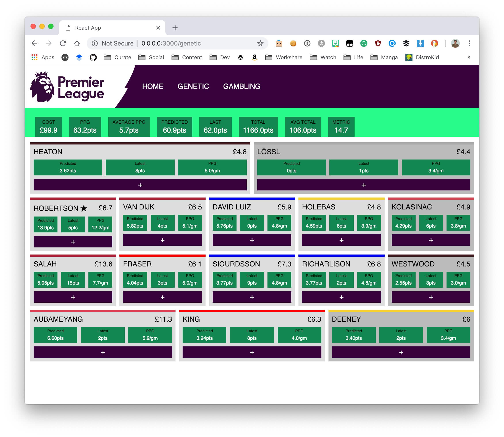Switch to the GAMBLING section
The height and width of the screenshot is (437, 504).
[242, 86]
